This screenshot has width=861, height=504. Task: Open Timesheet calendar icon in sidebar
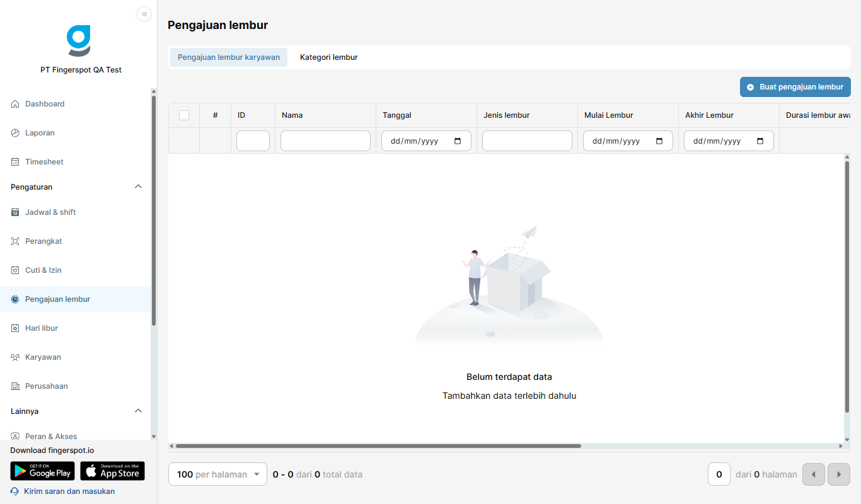[x=15, y=162]
